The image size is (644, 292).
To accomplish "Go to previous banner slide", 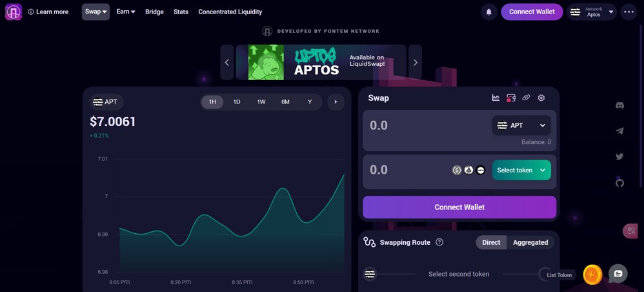I will 226,63.
